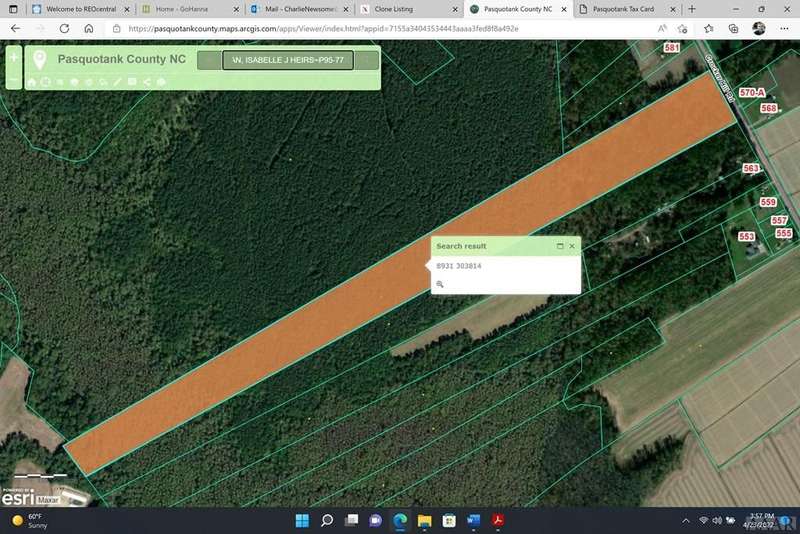Show hidden system tray icons chevron

[x=686, y=521]
